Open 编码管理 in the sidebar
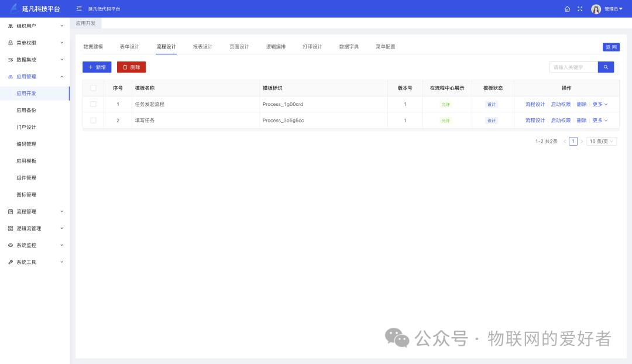Image resolution: width=632 pixels, height=364 pixels. pos(26,145)
